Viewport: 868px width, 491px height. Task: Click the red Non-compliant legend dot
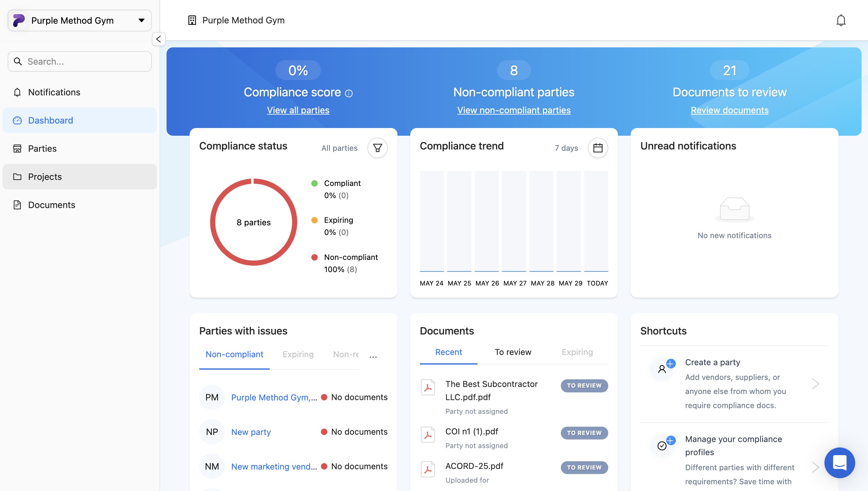tap(314, 257)
